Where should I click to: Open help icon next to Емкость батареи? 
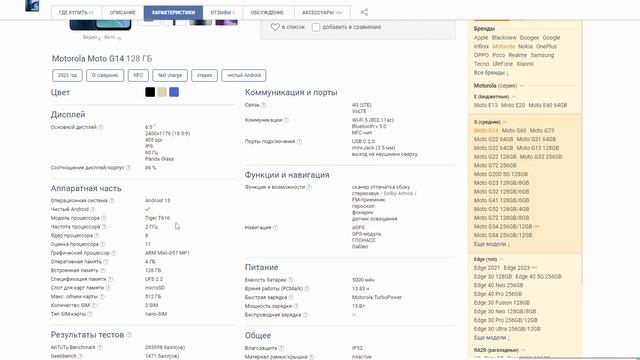tap(290, 280)
